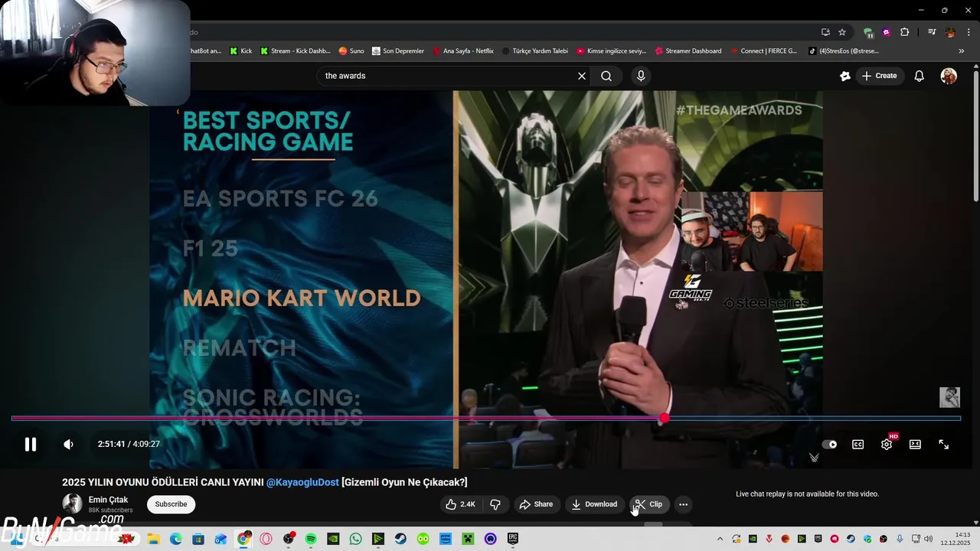
Task: Open Türkçe Yardım Talebi bookmark
Action: (x=535, y=51)
